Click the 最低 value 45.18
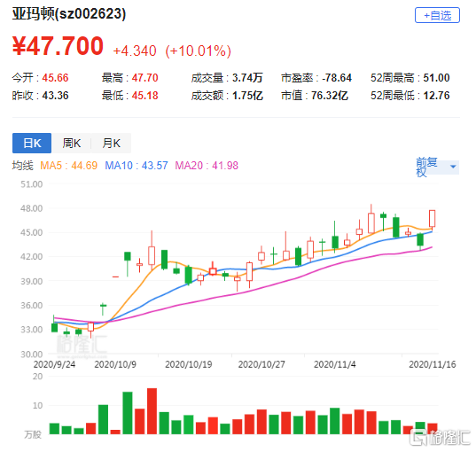Viewport: 476px width, 452px height. coord(144,96)
